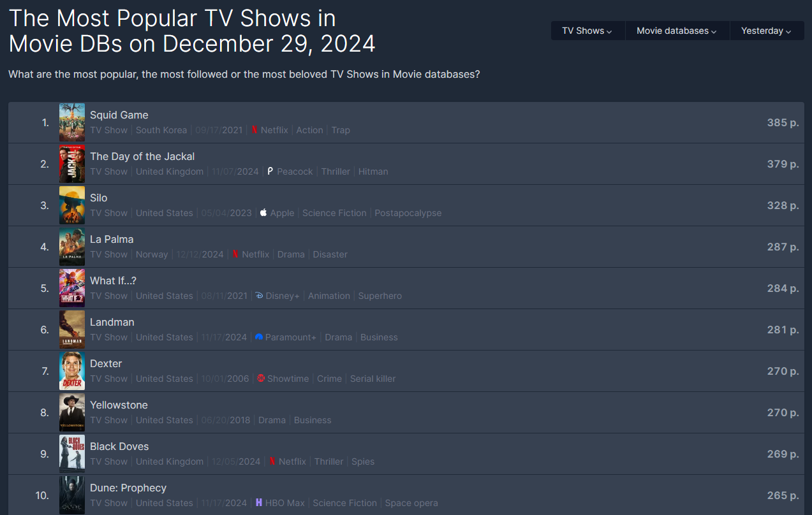Open La Palma poster thumbnail
The height and width of the screenshot is (515, 812).
(72, 247)
